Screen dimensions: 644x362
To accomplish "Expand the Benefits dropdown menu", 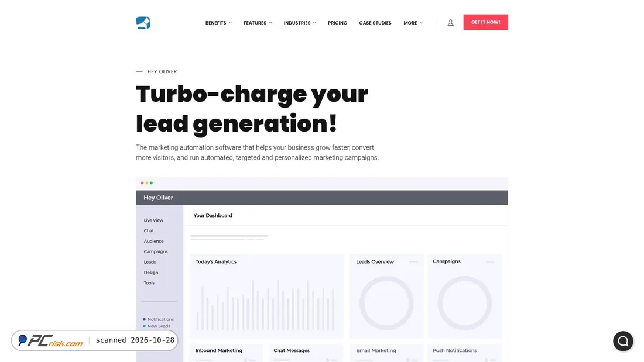I will (x=218, y=23).
